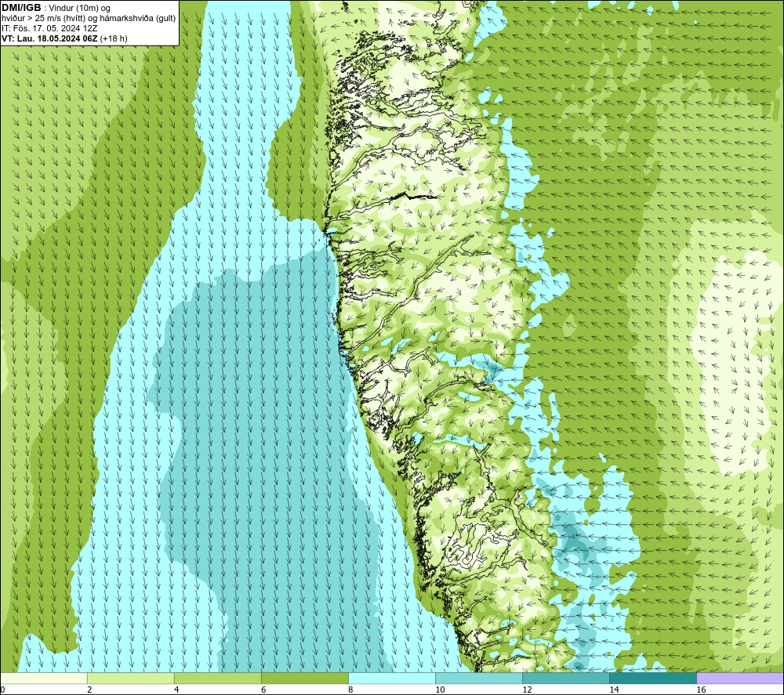784x695 pixels.
Task: Click the 14-16 m/s deep teal swatch
Action: [x=652, y=678]
